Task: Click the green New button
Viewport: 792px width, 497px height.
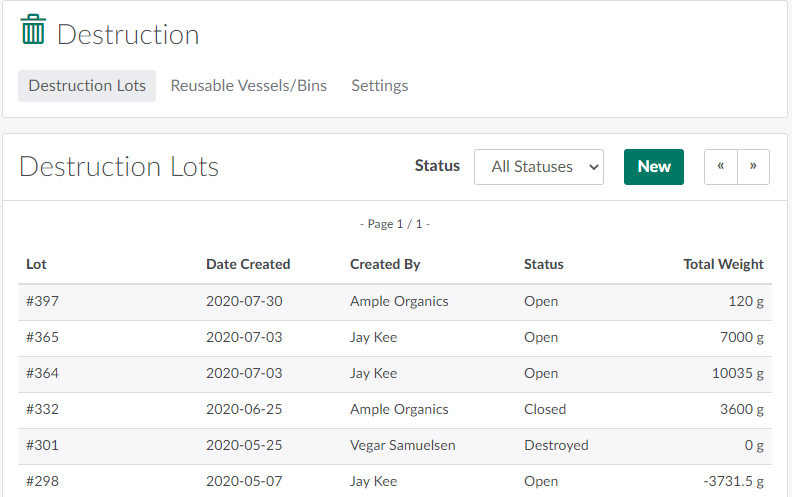Action: [x=653, y=167]
